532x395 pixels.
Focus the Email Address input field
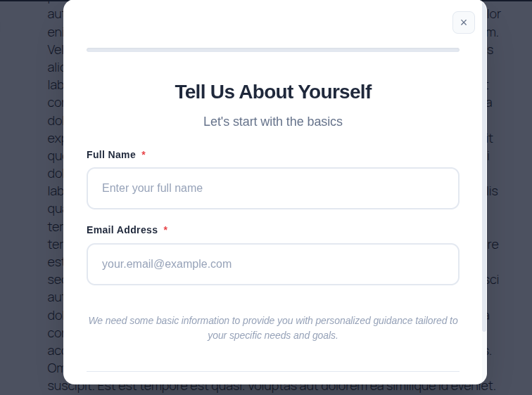(273, 264)
